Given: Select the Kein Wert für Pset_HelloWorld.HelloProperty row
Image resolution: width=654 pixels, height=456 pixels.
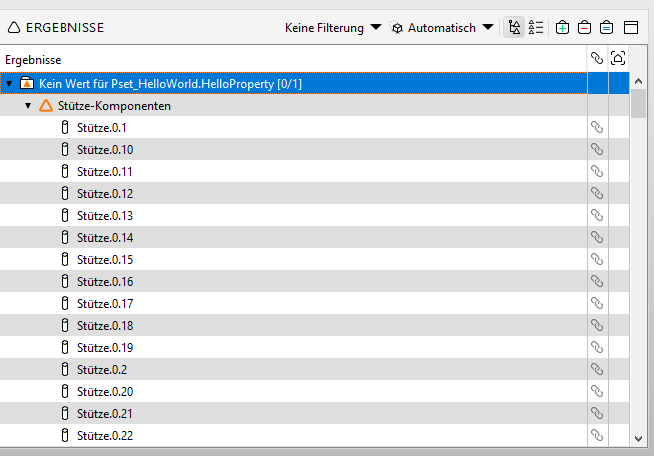Looking at the screenshot, I should tap(314, 83).
